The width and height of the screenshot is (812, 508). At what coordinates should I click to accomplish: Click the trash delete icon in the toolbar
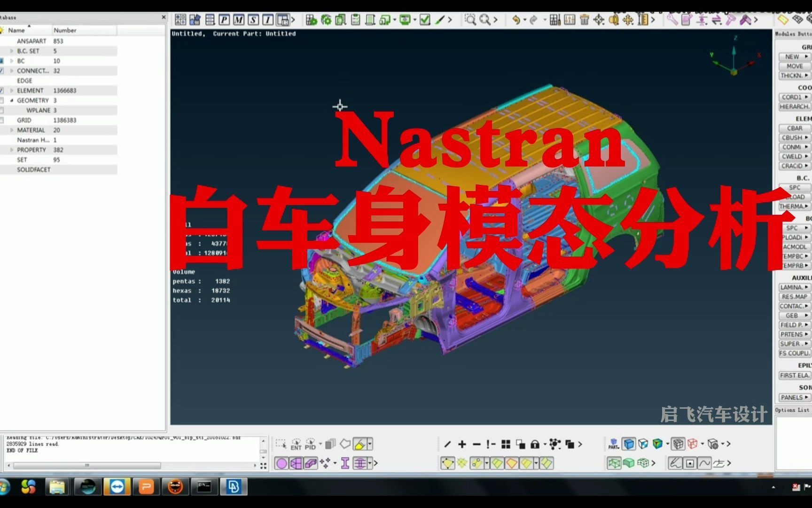[584, 20]
